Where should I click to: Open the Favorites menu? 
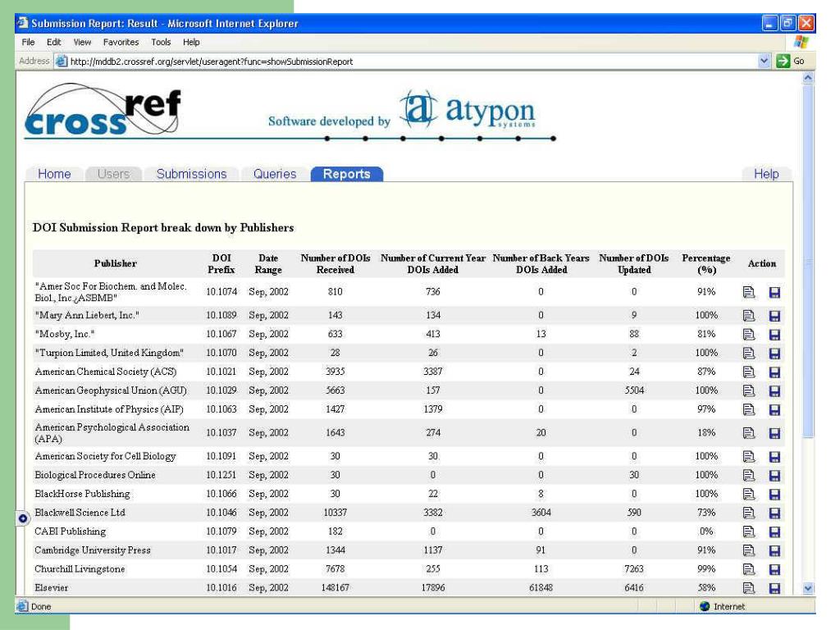(x=121, y=42)
